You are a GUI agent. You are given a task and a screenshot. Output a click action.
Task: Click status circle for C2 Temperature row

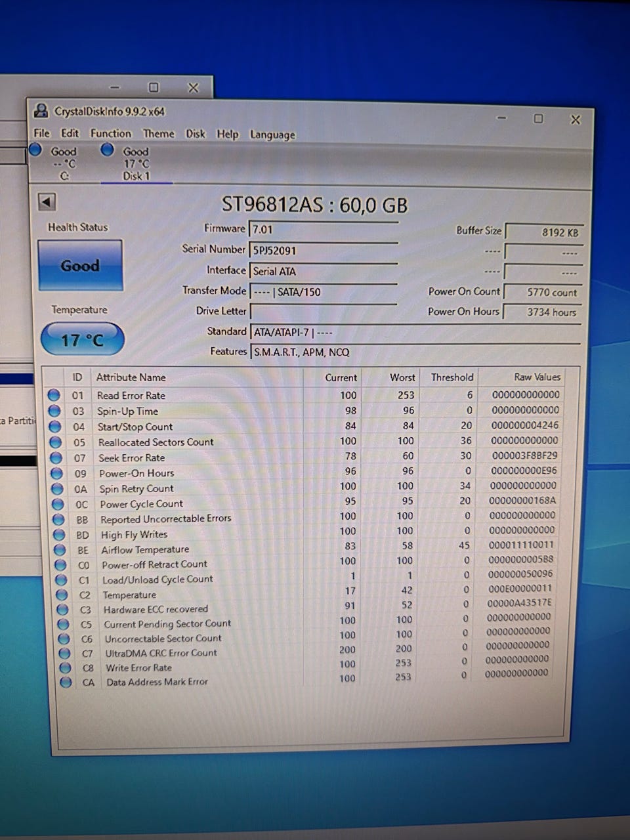(62, 595)
